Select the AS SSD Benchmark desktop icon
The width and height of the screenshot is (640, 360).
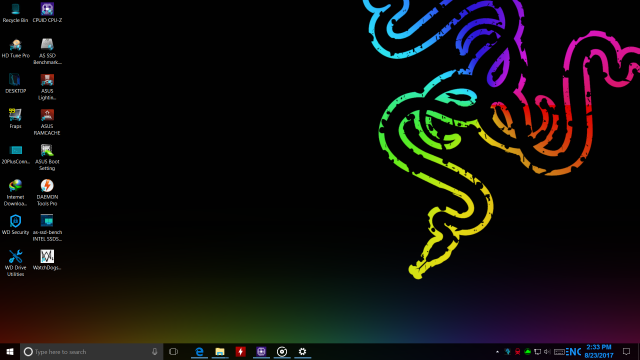pyautogui.click(x=47, y=51)
